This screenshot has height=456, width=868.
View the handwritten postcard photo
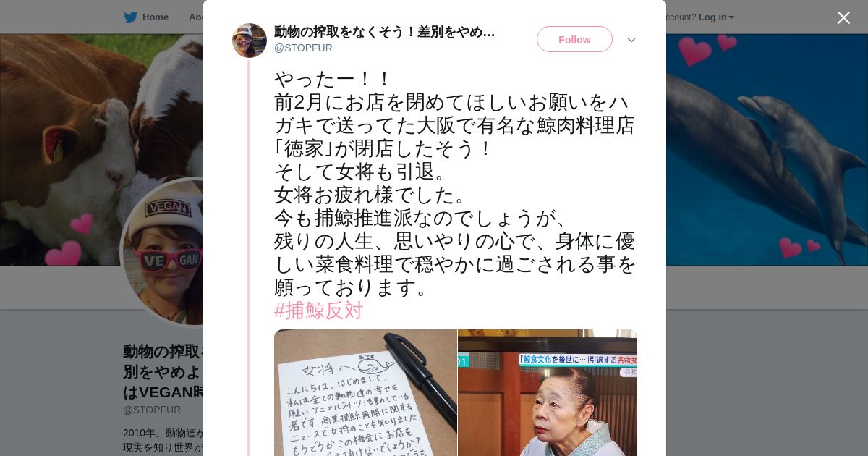[x=365, y=392]
